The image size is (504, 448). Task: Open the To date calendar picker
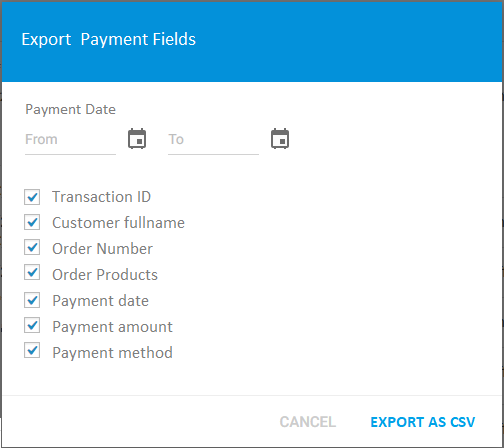[x=280, y=138]
